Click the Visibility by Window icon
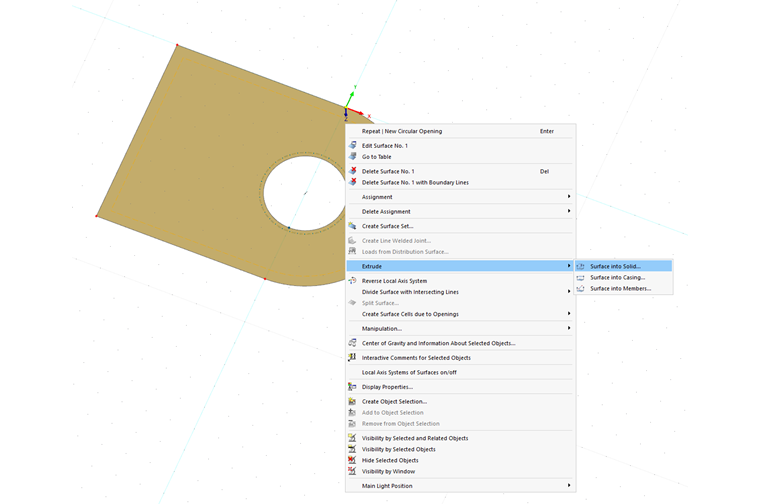 353,471
